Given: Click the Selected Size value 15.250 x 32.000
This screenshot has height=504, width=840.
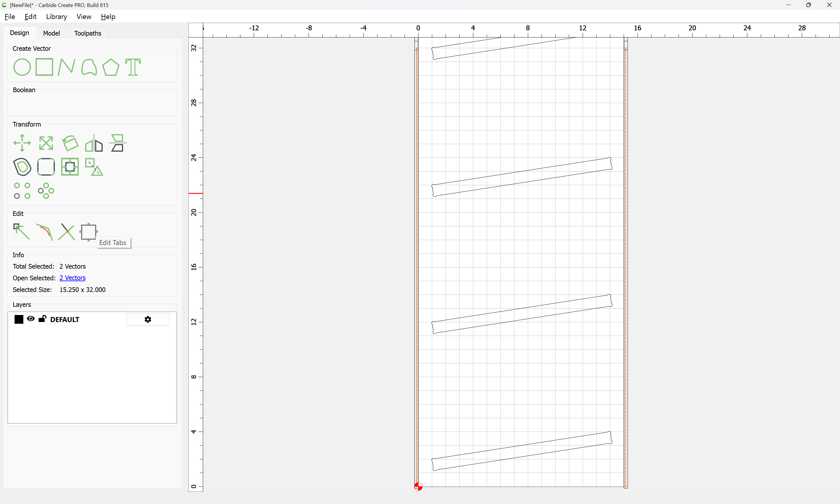Looking at the screenshot, I should click(x=83, y=290).
